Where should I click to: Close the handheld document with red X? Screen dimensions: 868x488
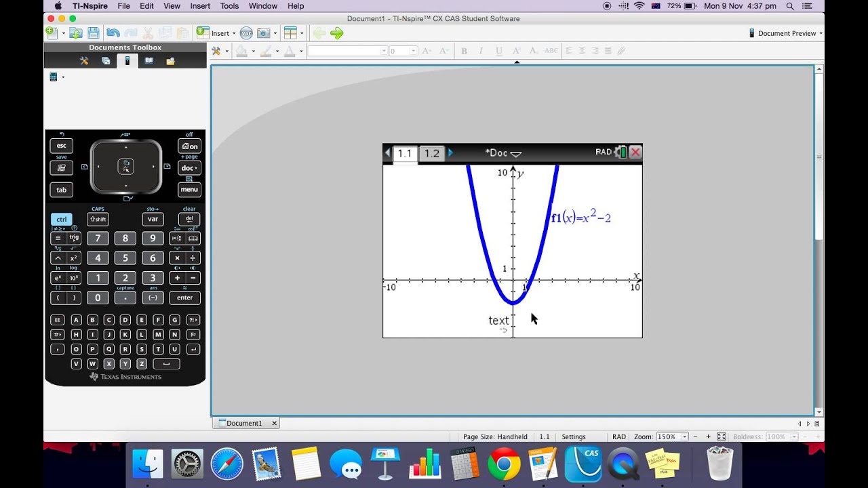click(x=635, y=152)
